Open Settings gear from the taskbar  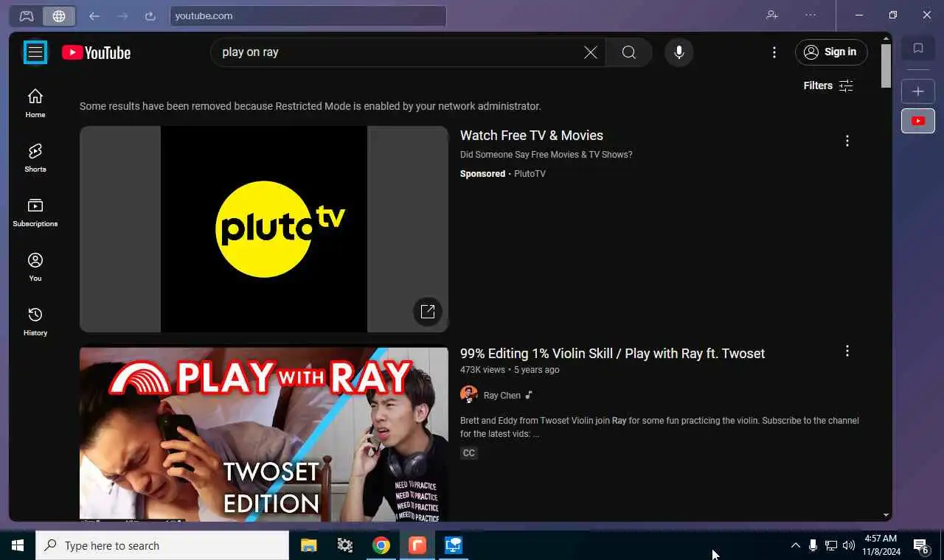344,545
